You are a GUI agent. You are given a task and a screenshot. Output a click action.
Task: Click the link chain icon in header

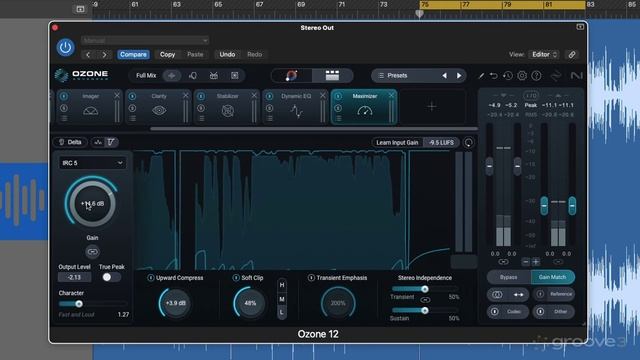point(572,54)
